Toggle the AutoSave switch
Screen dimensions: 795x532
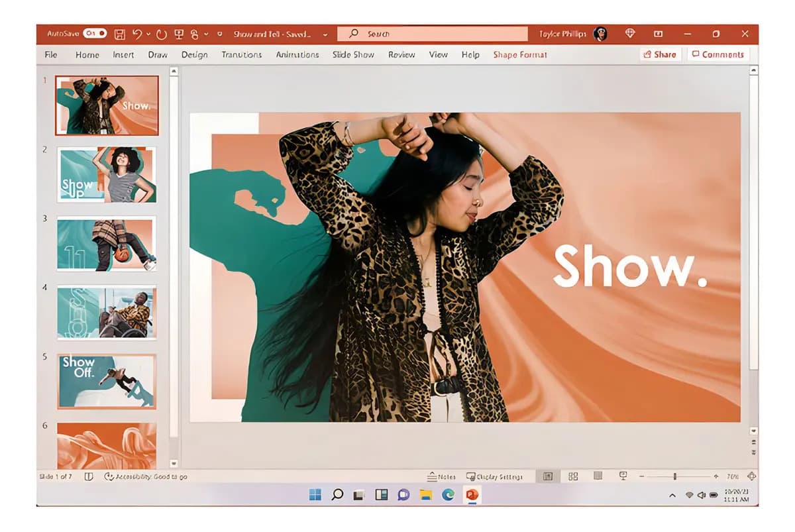click(95, 34)
